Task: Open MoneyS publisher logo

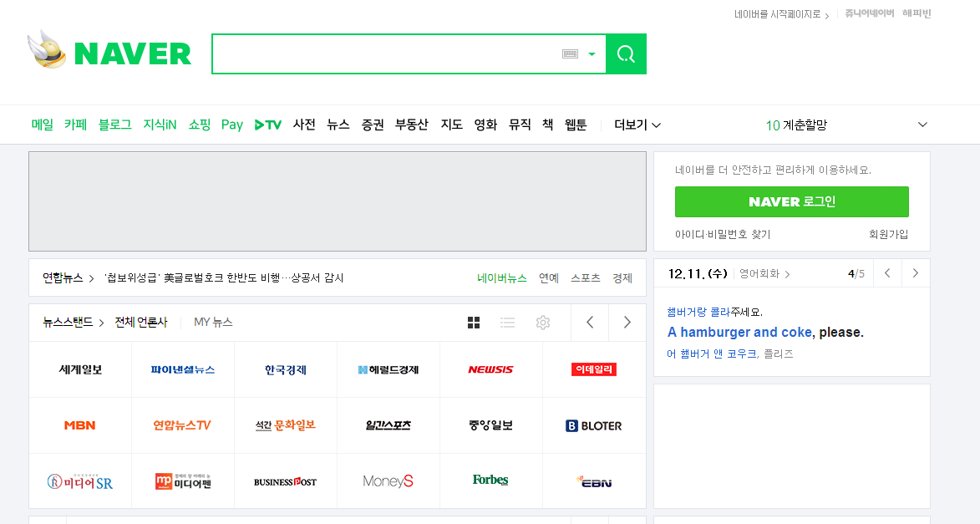Action: (x=388, y=481)
